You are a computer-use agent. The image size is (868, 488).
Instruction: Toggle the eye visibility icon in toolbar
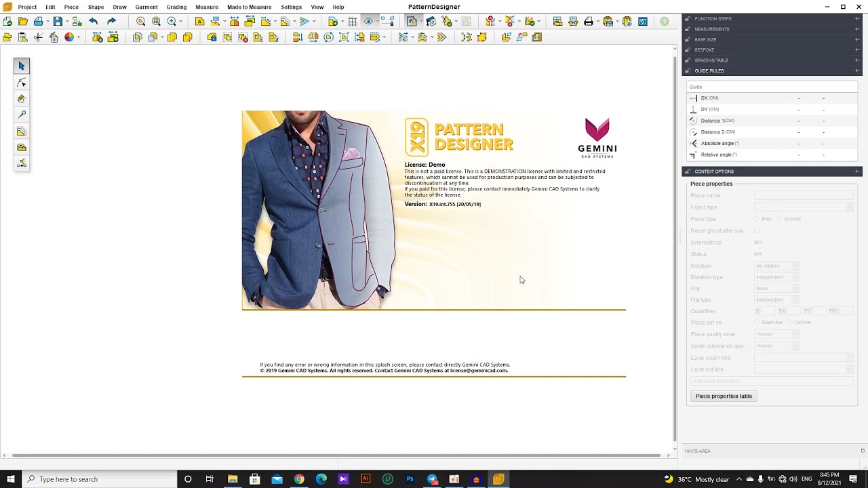(368, 22)
